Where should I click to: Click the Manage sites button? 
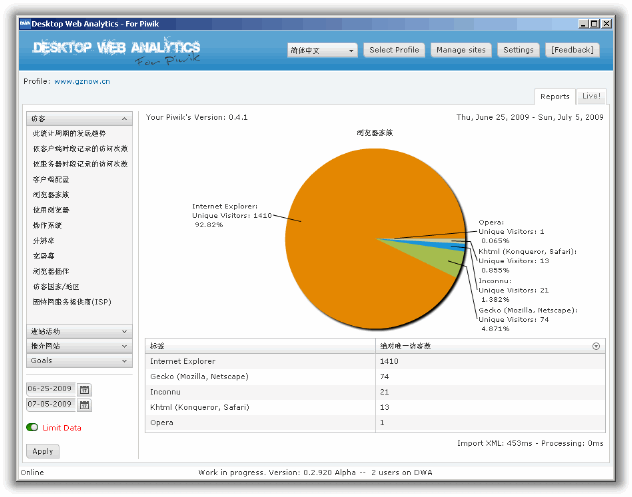(461, 50)
